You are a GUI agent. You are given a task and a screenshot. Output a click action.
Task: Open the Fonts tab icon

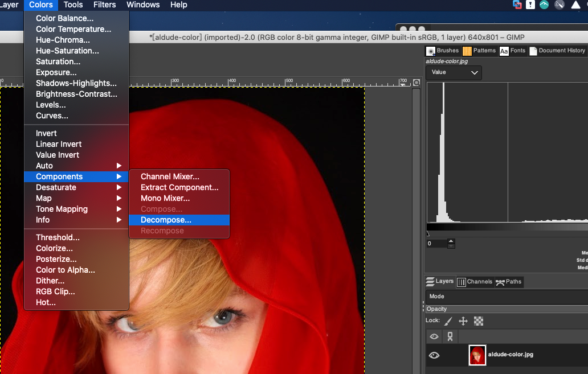(x=504, y=51)
